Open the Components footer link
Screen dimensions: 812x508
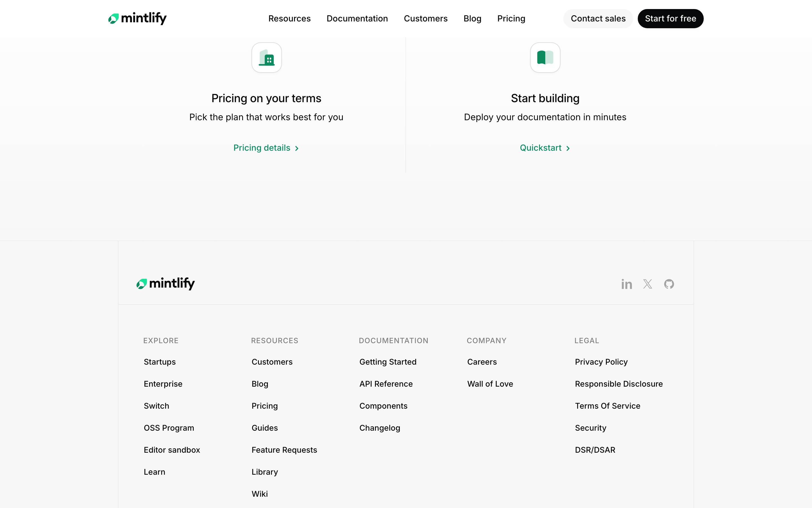[383, 406]
